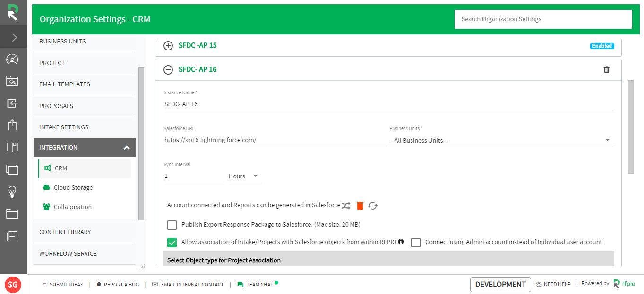Image resolution: width=644 pixels, height=294 pixels.
Task: Click the settings menu vertical scrollbar
Action: 141,144
